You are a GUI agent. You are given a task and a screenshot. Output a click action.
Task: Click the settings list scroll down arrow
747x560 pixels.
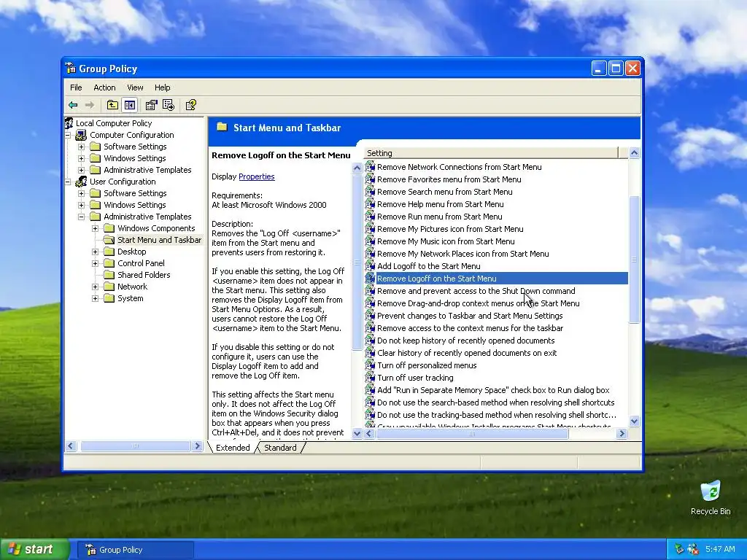tap(634, 421)
